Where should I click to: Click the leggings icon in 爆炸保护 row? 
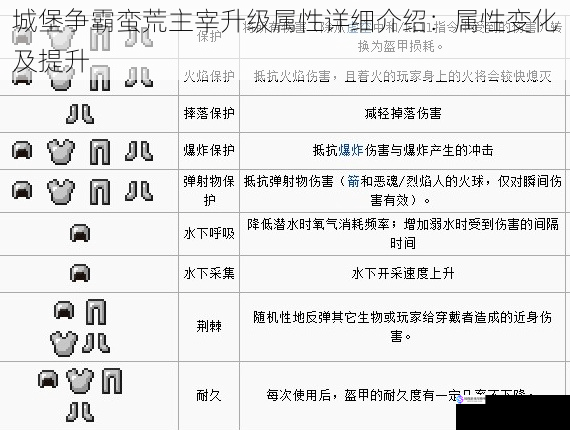point(100,152)
